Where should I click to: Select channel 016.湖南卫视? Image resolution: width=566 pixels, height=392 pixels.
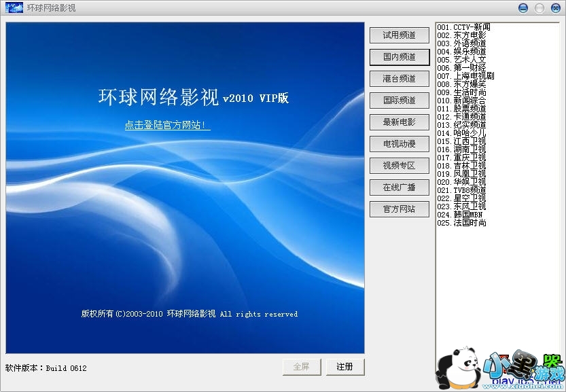[461, 149]
